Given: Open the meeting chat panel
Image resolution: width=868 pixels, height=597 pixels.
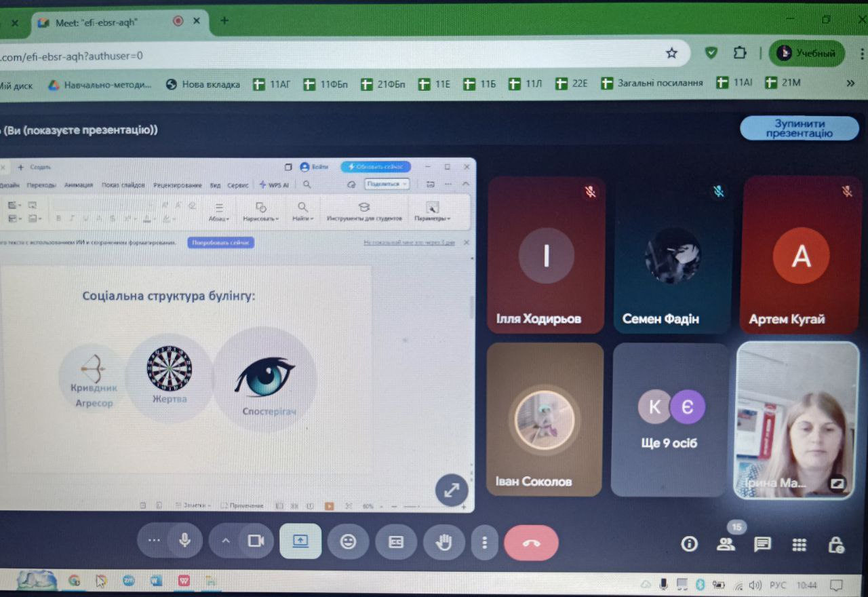Looking at the screenshot, I should point(762,544).
